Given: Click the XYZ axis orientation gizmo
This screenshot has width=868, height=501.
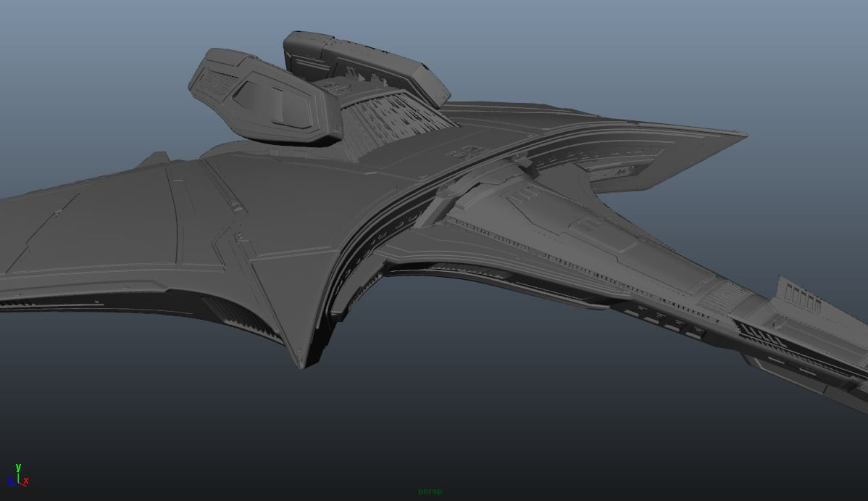Looking at the screenshot, I should tap(17, 476).
